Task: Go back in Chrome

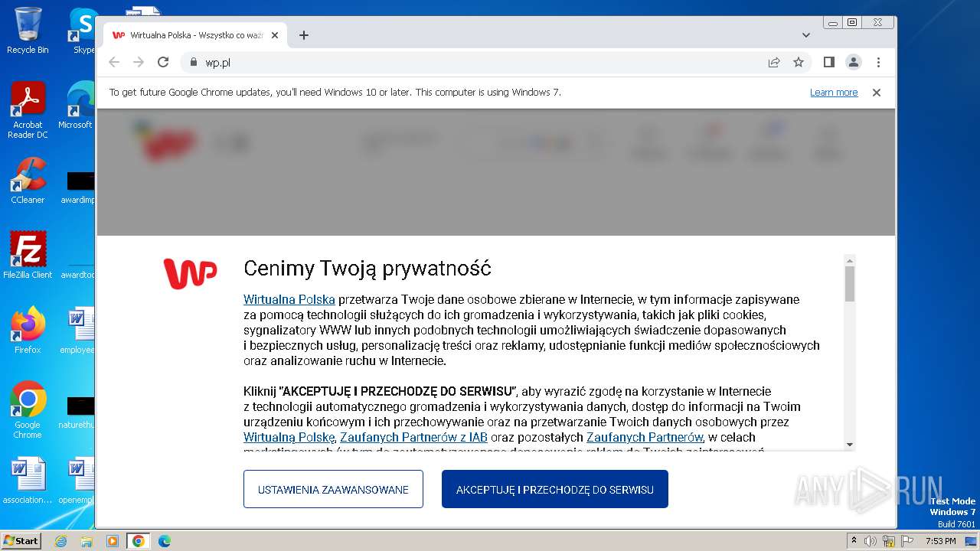Action: point(114,63)
